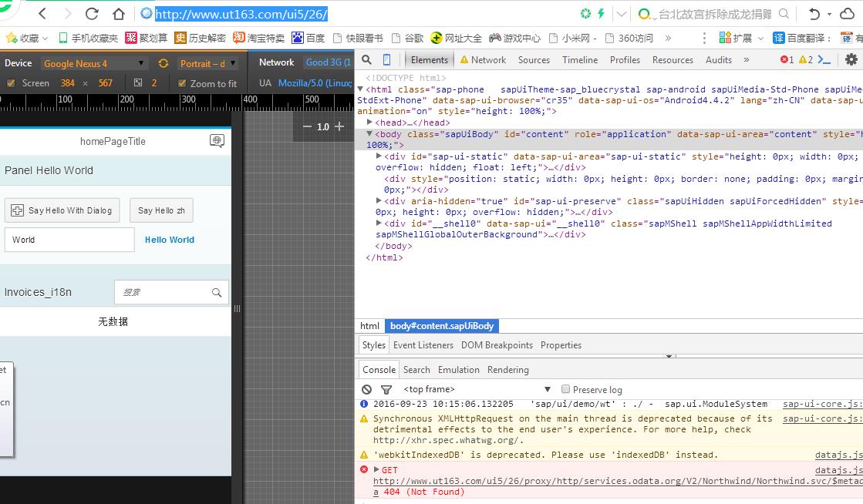Screen dimensions: 863x504
Task: Click the World input field
Action: coord(69,240)
